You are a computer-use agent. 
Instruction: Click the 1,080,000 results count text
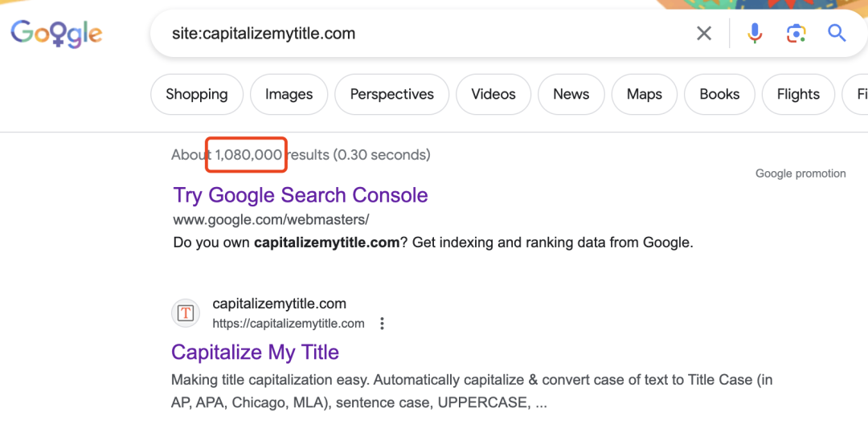[248, 155]
